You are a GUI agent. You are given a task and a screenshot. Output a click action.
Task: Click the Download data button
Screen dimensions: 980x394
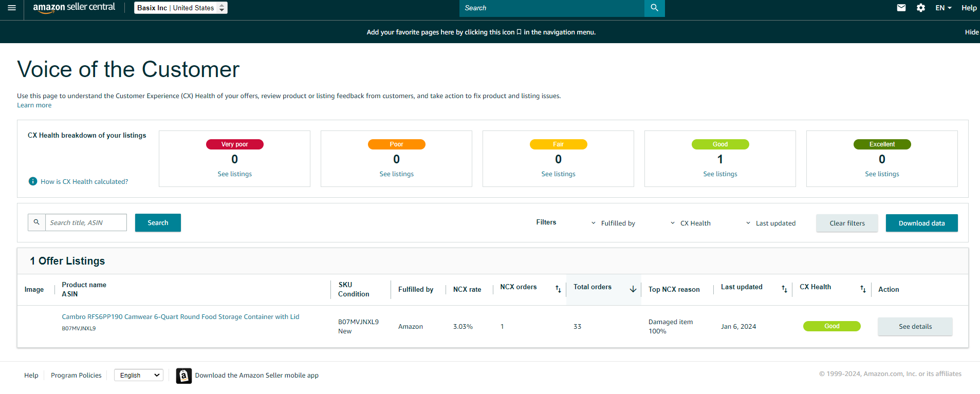click(x=922, y=223)
